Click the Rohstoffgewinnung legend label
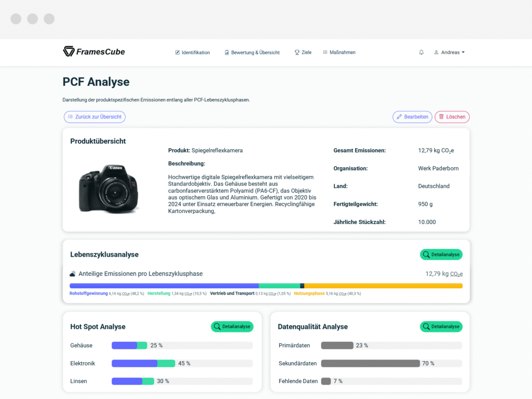Viewport: 532px width, 399px height. click(88, 294)
